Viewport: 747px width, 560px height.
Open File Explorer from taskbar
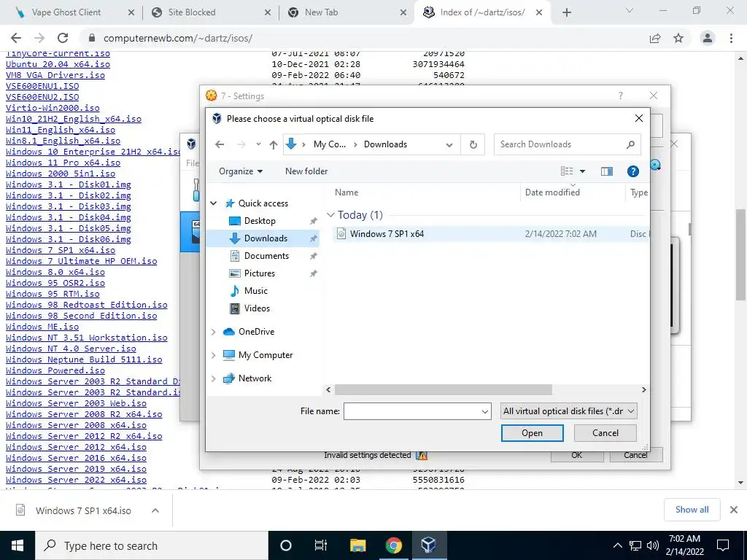point(357,545)
